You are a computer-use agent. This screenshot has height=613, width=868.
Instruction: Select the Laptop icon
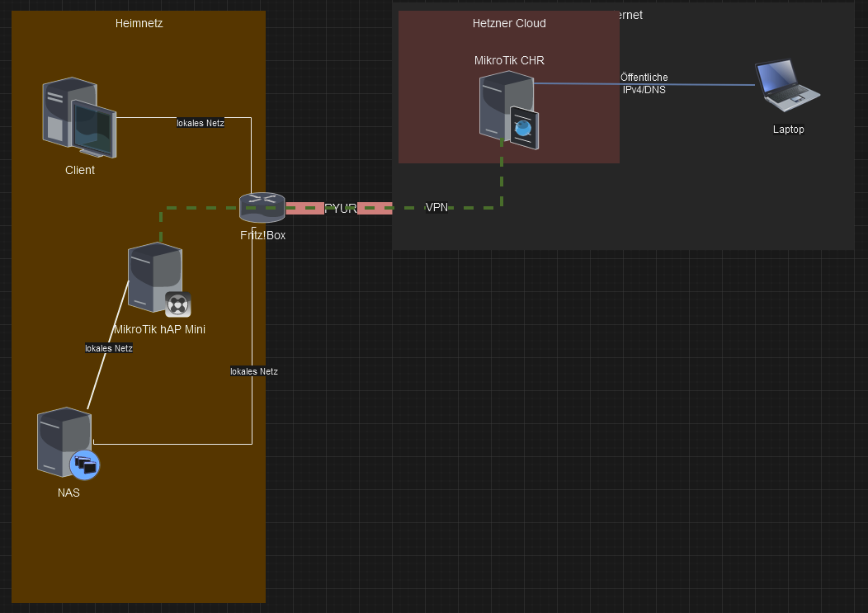click(788, 86)
